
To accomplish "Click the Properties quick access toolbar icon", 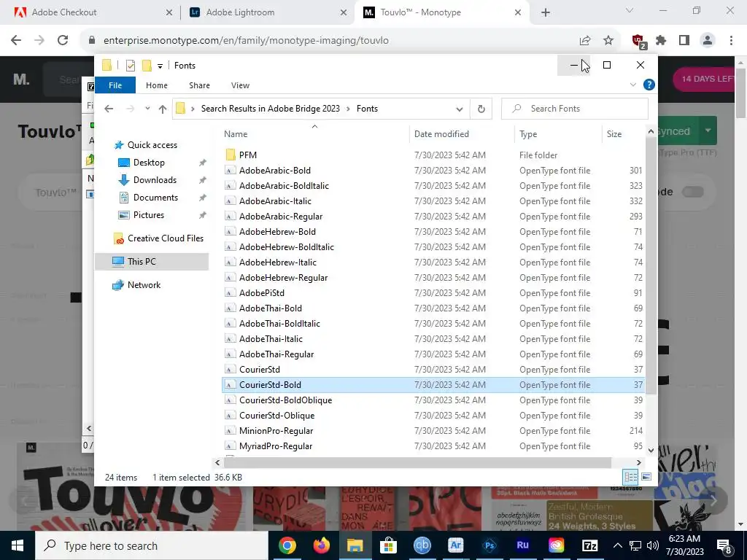I will tap(130, 66).
